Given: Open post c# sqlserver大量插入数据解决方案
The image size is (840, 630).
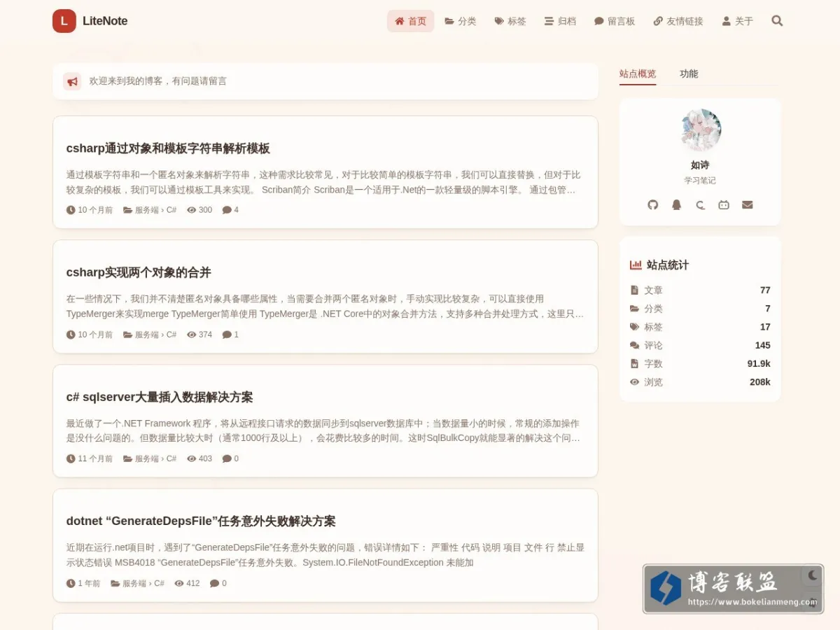Looking at the screenshot, I should 160,397.
